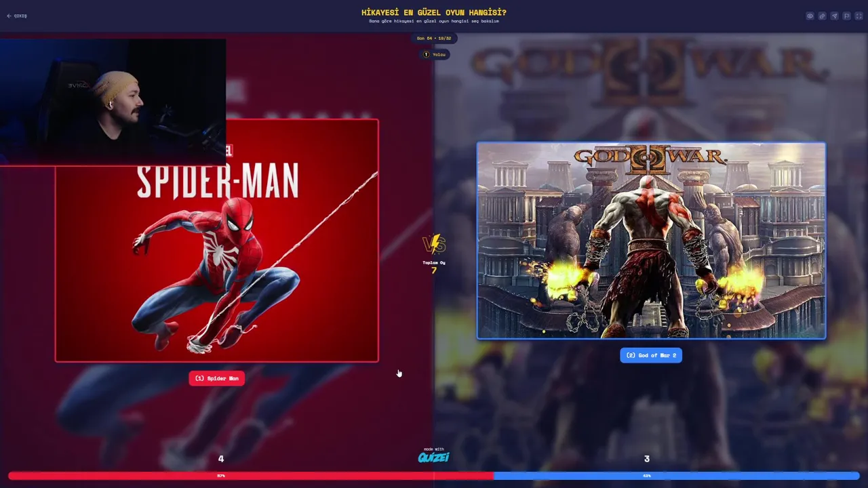The height and width of the screenshot is (488, 868).
Task: Click the round indicator showing 10/32
Action: click(434, 39)
